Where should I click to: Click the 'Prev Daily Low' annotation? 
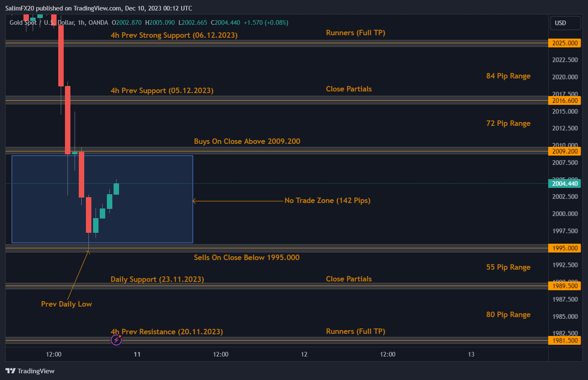(66, 304)
